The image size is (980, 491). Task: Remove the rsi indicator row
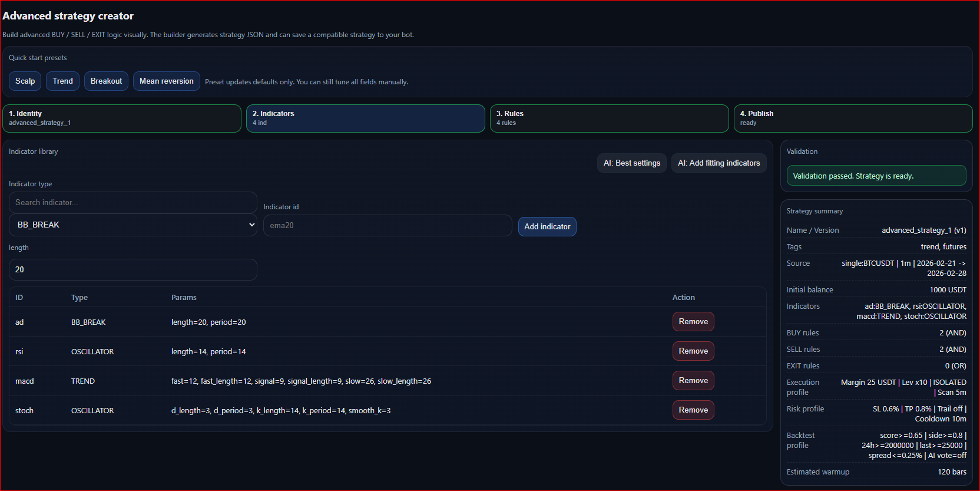click(x=693, y=351)
